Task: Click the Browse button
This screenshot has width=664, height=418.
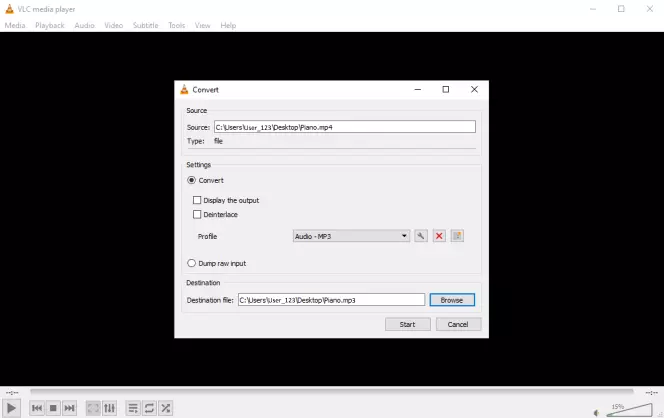Action: point(452,300)
